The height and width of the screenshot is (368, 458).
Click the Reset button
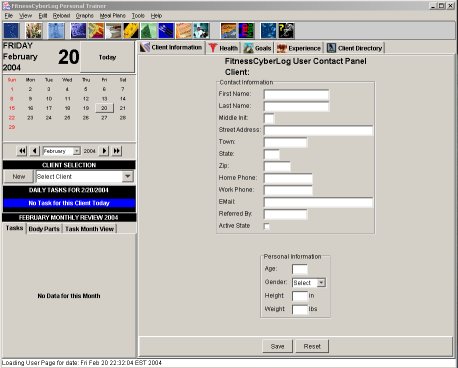coord(312,346)
